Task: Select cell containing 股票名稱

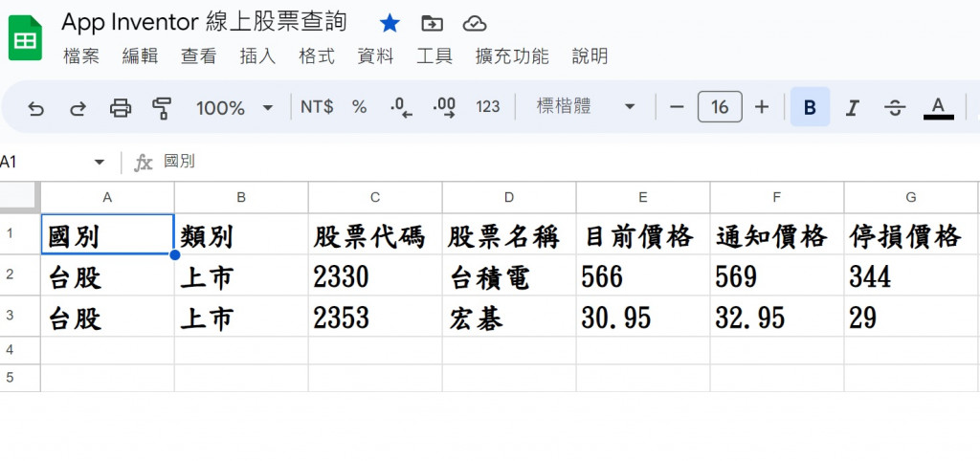Action: tap(509, 234)
